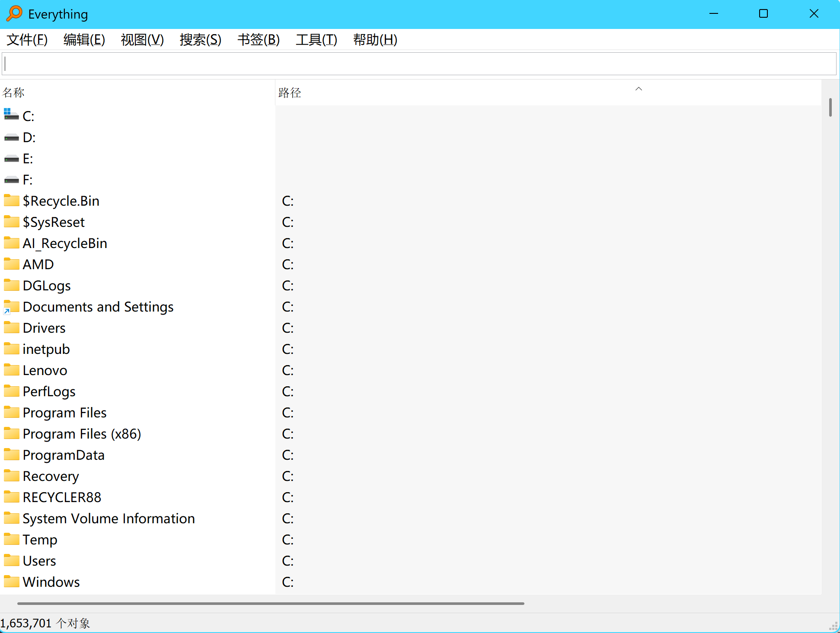
Task: Click the 路径 column header
Action: click(x=290, y=92)
